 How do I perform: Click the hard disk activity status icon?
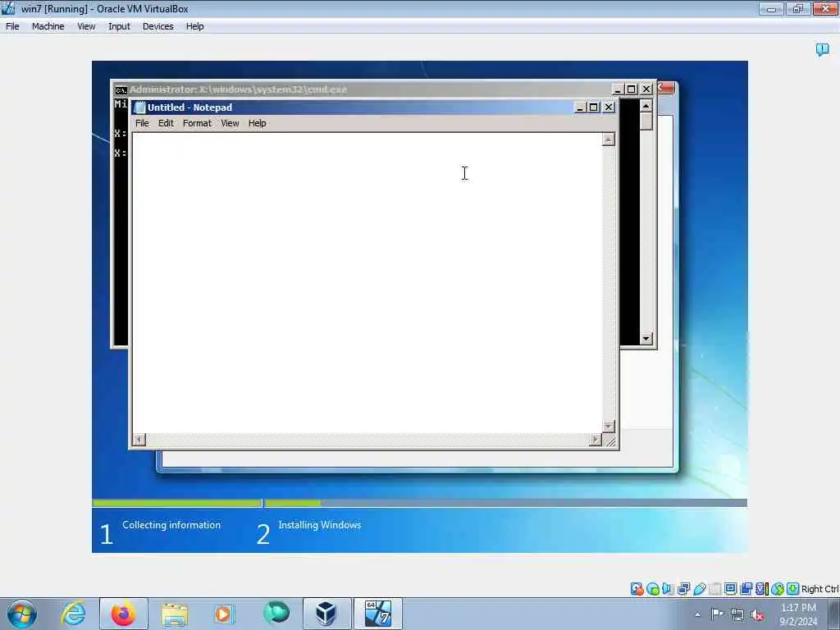pyautogui.click(x=637, y=589)
